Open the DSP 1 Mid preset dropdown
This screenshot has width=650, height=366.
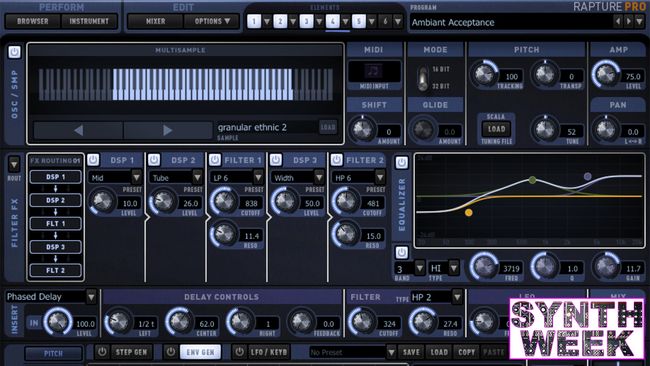click(136, 177)
